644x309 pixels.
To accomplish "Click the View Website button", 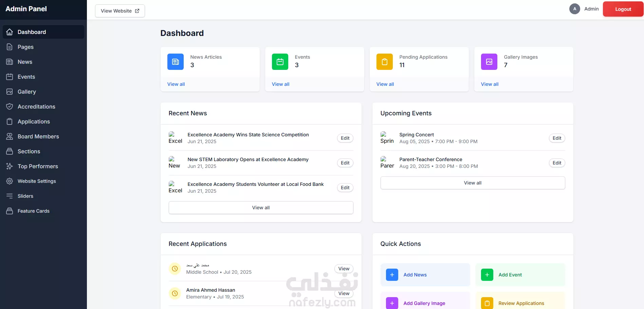I will [x=120, y=11].
